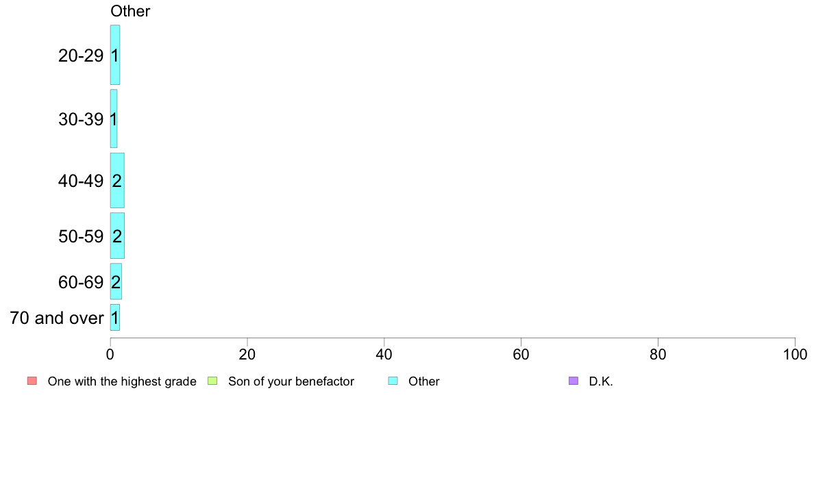Click the green 'Son of your benefactor' legend swatch
The image size is (814, 504).
212,381
